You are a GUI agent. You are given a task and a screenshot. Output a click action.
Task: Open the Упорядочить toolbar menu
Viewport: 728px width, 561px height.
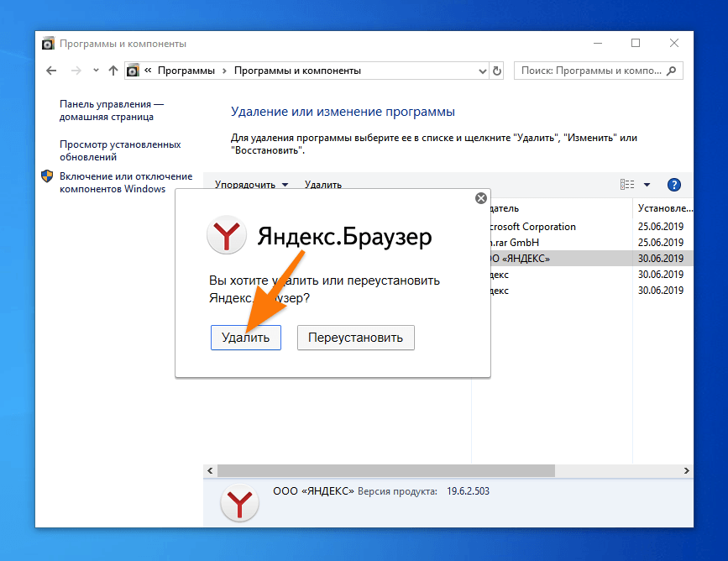click(251, 185)
